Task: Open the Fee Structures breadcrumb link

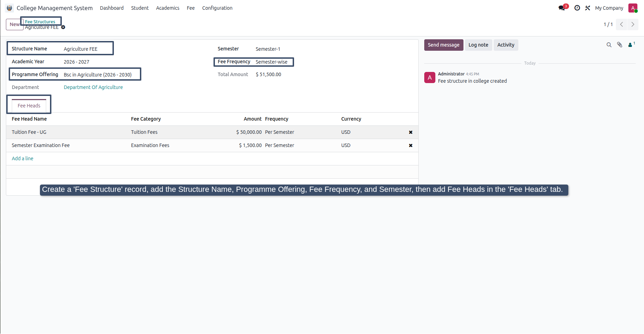Action: (x=40, y=22)
